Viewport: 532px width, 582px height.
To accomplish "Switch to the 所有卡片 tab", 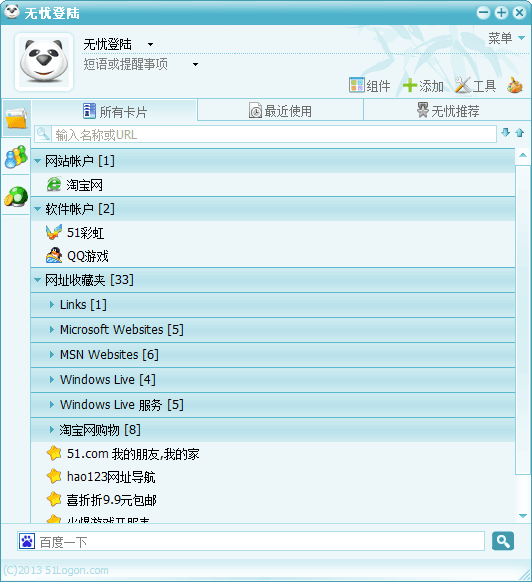I will 114,111.
